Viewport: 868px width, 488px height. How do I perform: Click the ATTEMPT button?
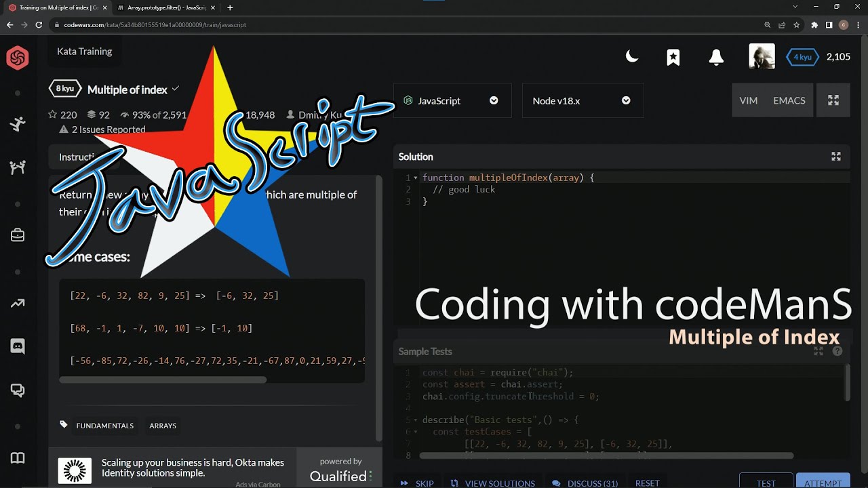click(823, 481)
